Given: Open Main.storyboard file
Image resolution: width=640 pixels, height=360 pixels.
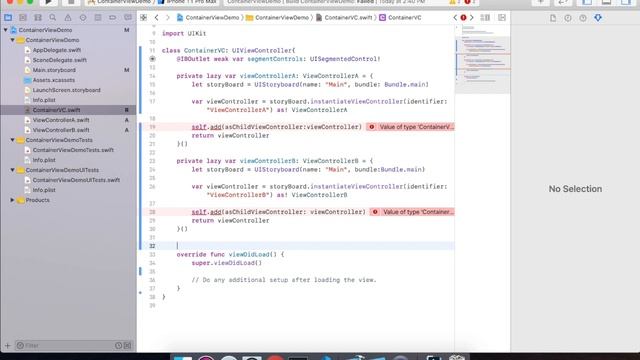Looking at the screenshot, I should point(54,70).
